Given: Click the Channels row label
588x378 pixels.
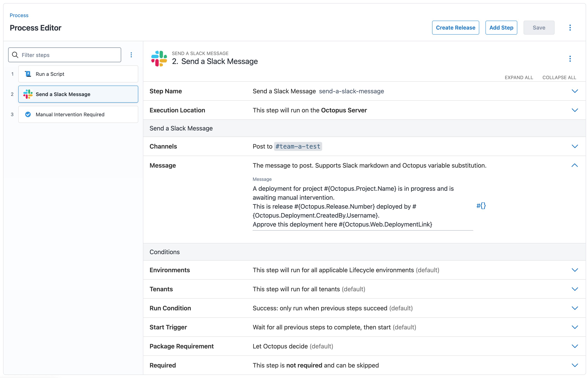Looking at the screenshot, I should 163,146.
